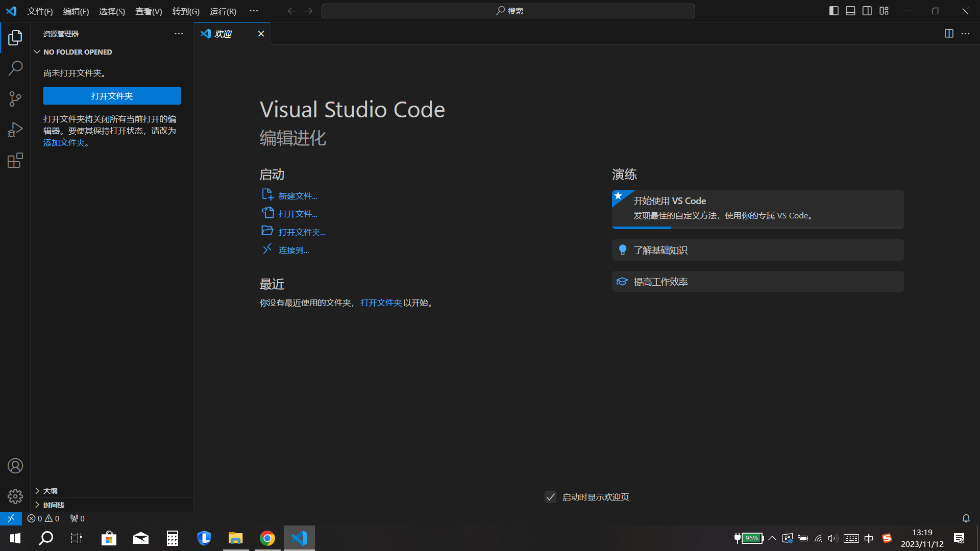The image size is (980, 551).
Task: Open the Run and Debug view
Action: pyautogui.click(x=15, y=130)
